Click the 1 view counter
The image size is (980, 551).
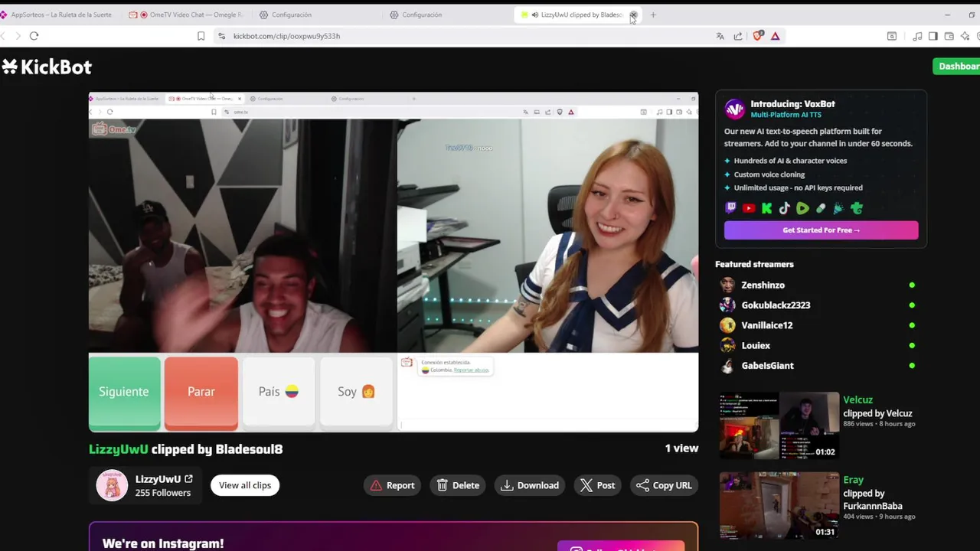[x=681, y=448]
